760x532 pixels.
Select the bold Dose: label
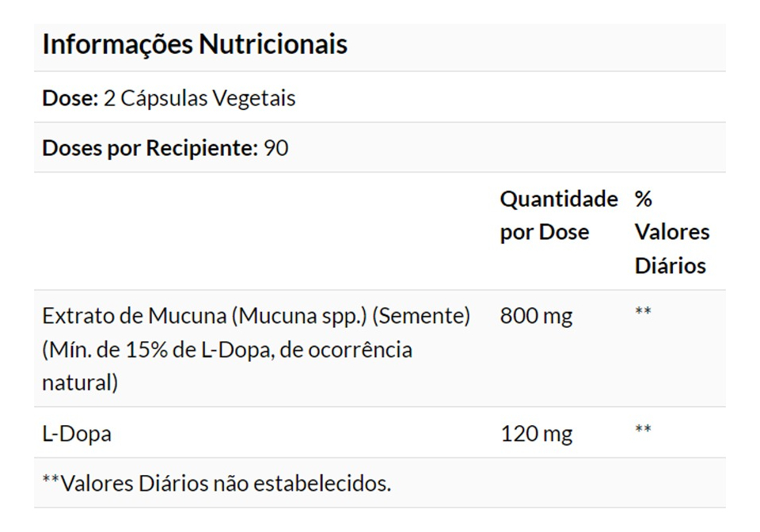click(x=70, y=99)
